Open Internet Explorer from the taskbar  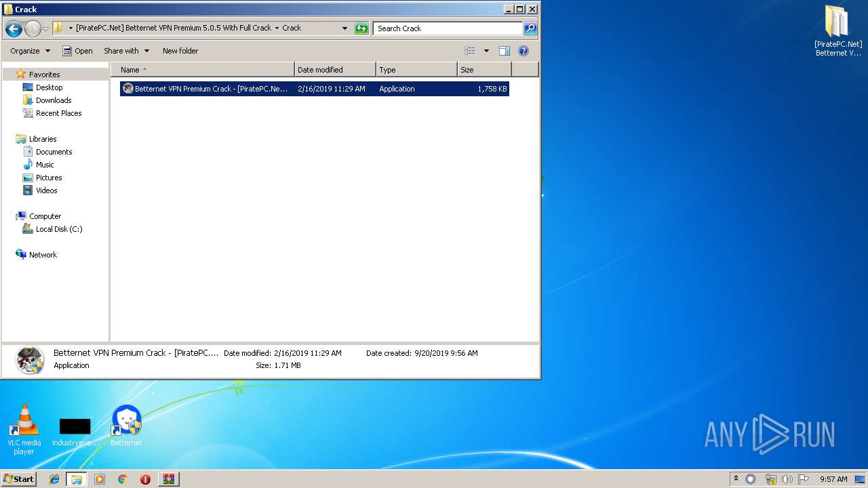(54, 479)
